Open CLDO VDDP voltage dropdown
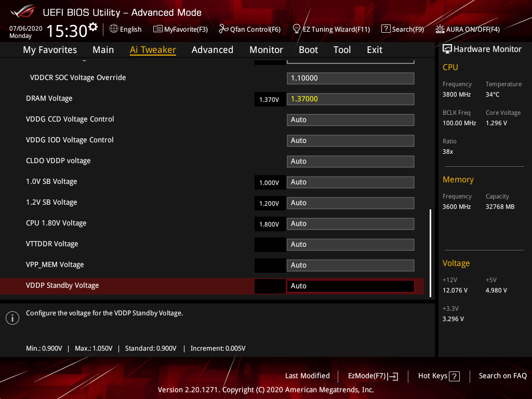Screen dimensions: 532x399 351,161
